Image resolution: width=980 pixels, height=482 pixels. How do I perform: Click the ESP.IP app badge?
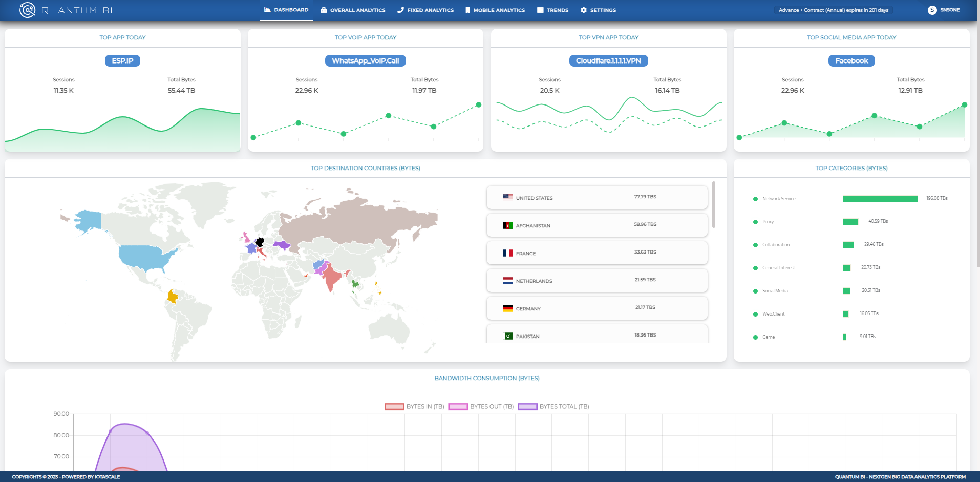point(122,61)
